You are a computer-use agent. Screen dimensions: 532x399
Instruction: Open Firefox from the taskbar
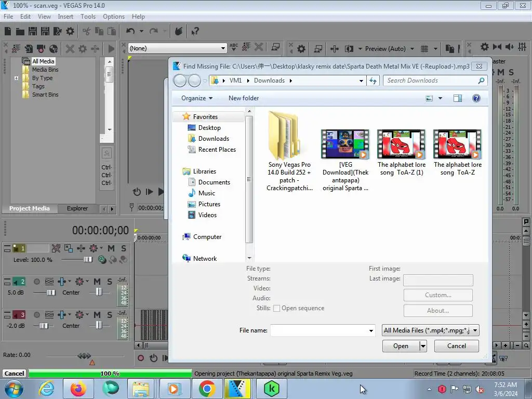click(78, 389)
